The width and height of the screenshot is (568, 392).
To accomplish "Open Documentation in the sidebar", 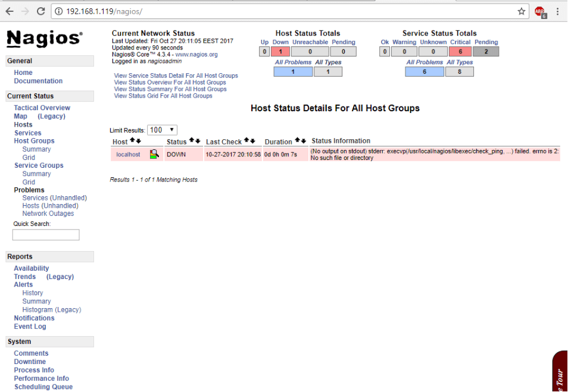I will tap(38, 81).
